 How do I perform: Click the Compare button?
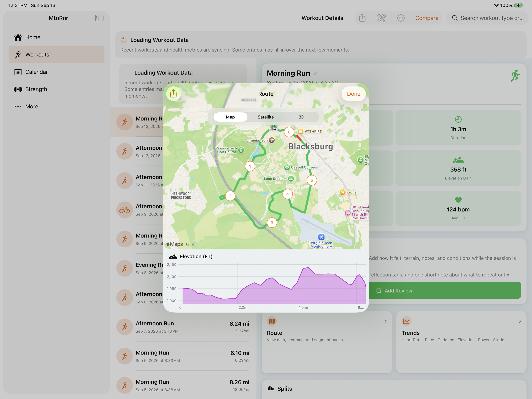pyautogui.click(x=427, y=18)
